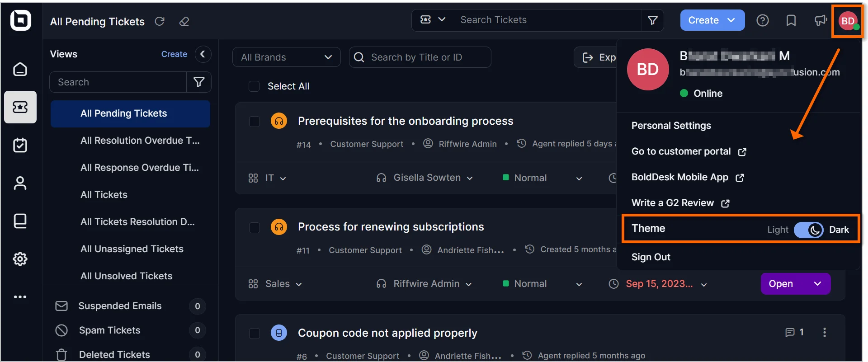Open the All Unassigned Tickets view
This screenshot has width=868, height=362.
132,249
